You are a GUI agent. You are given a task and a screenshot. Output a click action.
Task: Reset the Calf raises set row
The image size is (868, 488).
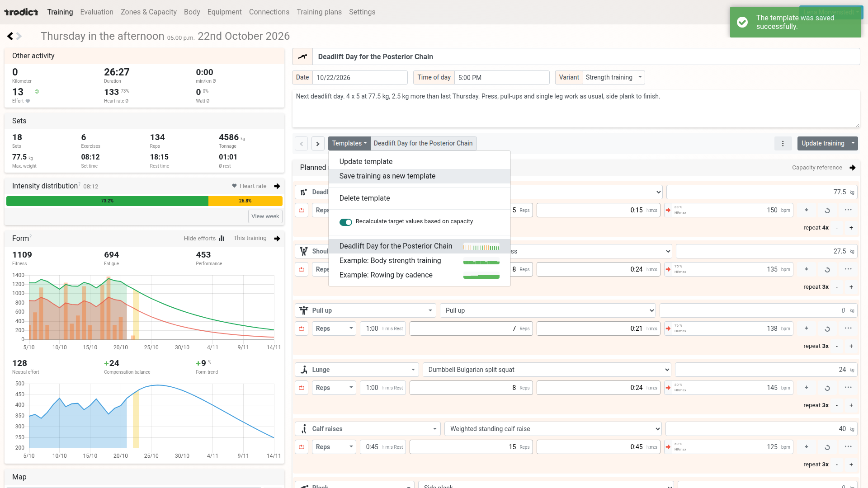point(827,447)
